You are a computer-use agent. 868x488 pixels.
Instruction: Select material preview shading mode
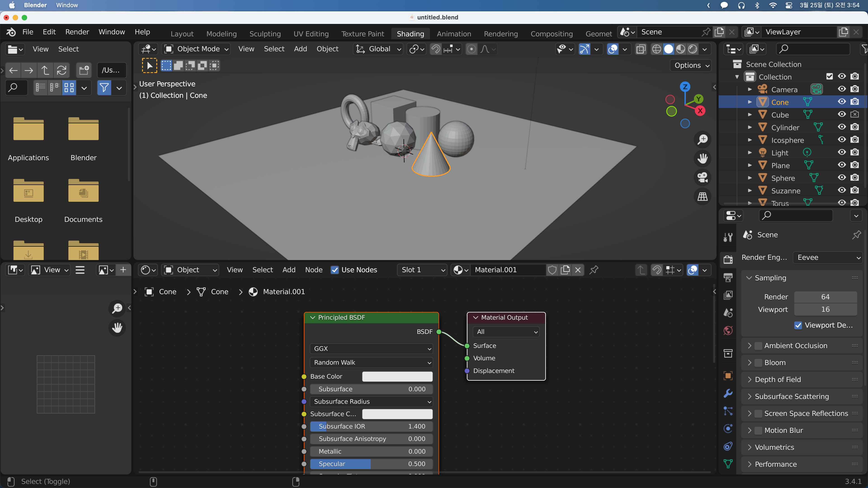pyautogui.click(x=681, y=49)
